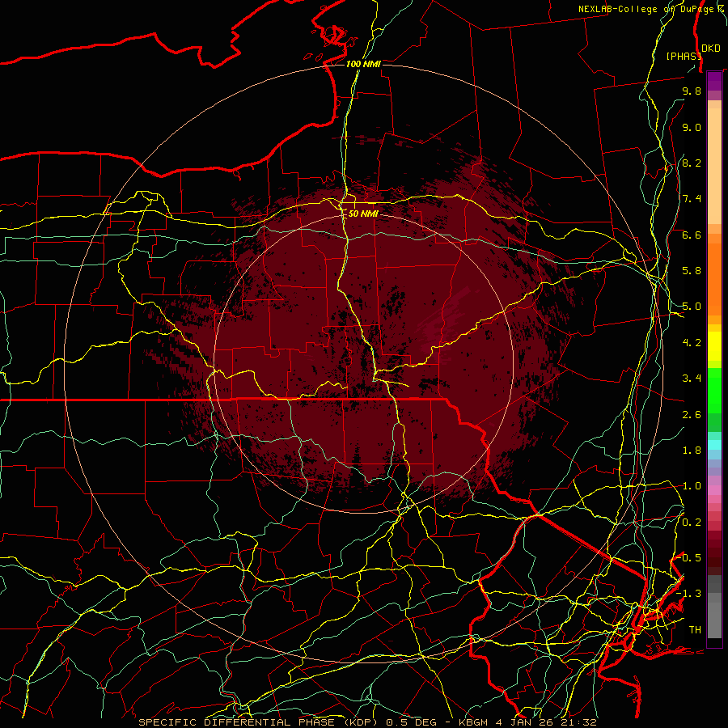Screen dimensions: 728x728
Task: Pick the purple color at legend top
Action: (714, 82)
